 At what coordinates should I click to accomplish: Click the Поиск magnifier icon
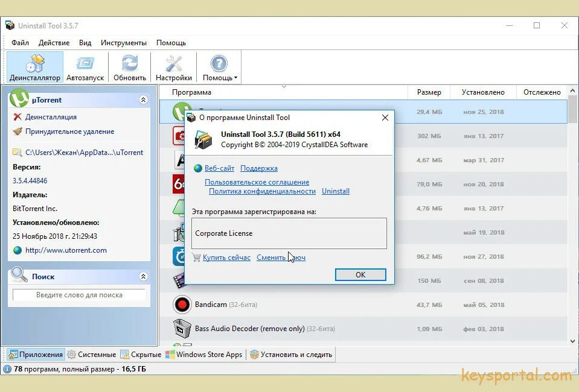coord(19,275)
